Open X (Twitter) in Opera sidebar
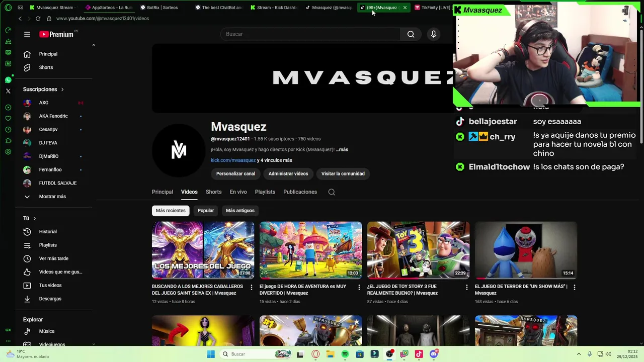Screen dimensions: 644x362 pos(8,91)
